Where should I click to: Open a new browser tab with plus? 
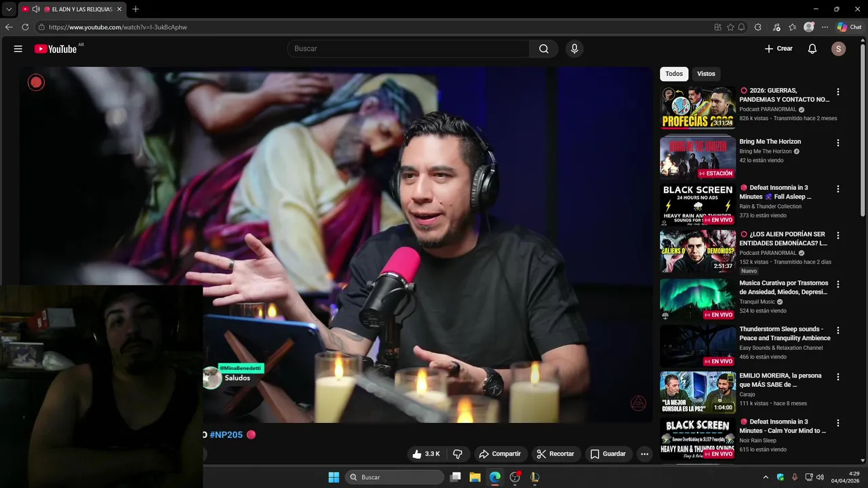(x=136, y=9)
